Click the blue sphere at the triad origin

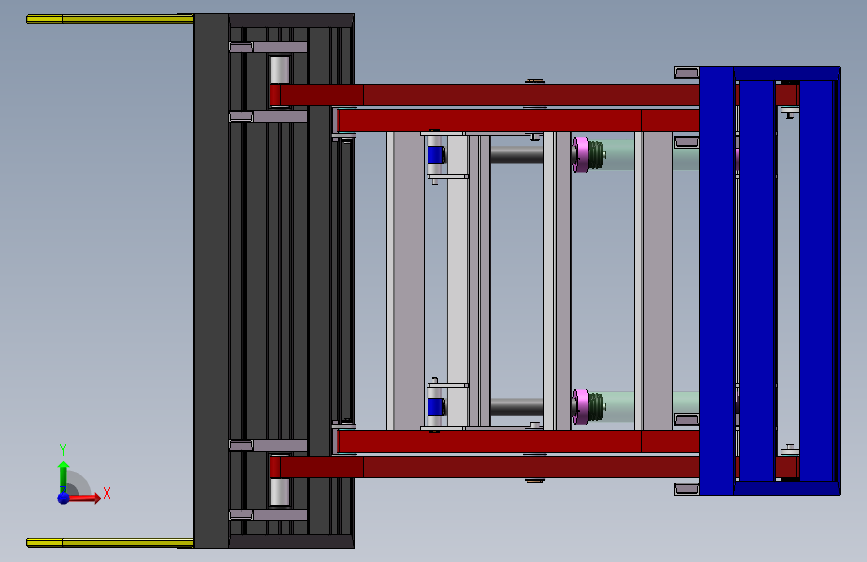coord(64,498)
